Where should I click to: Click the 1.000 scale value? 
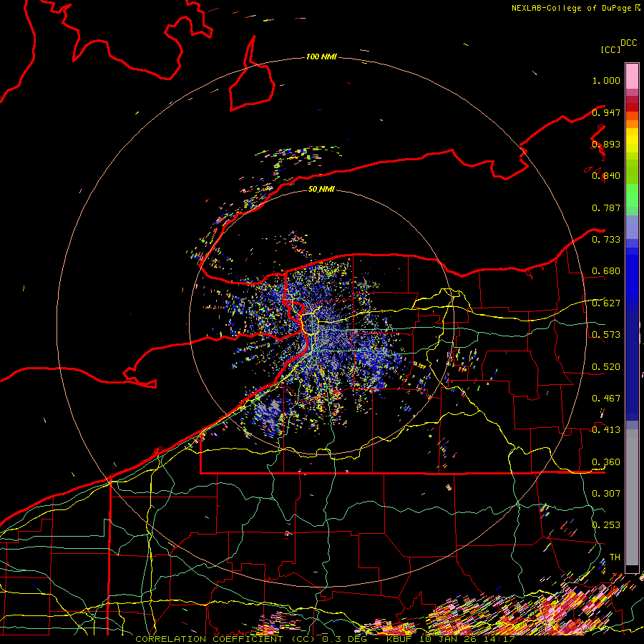tap(606, 80)
